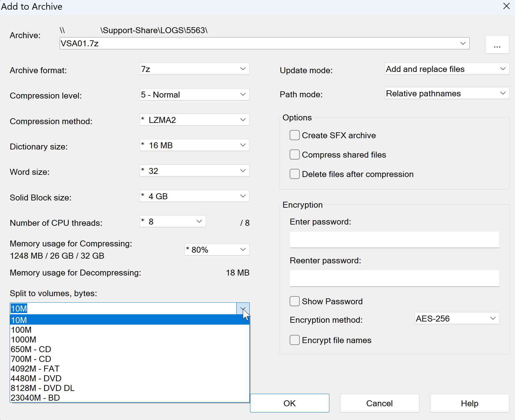
Task: Select 10M in the volume size list
Action: coord(130,320)
